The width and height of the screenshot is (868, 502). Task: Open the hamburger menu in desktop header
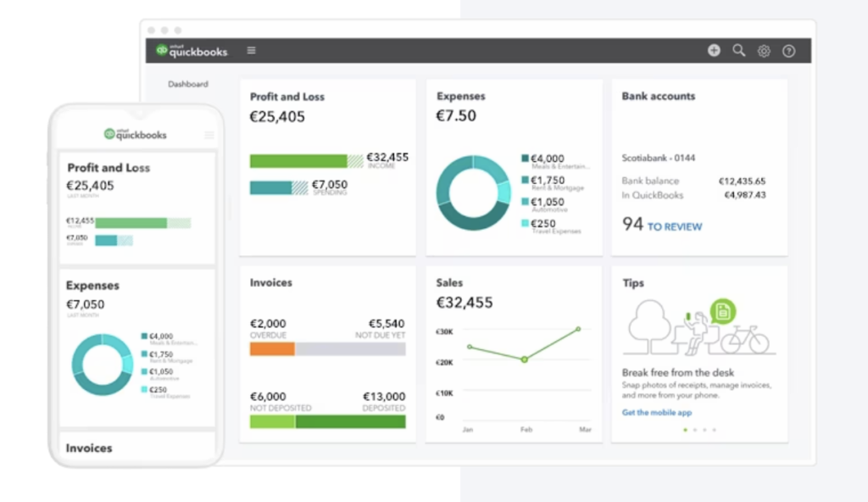point(251,50)
